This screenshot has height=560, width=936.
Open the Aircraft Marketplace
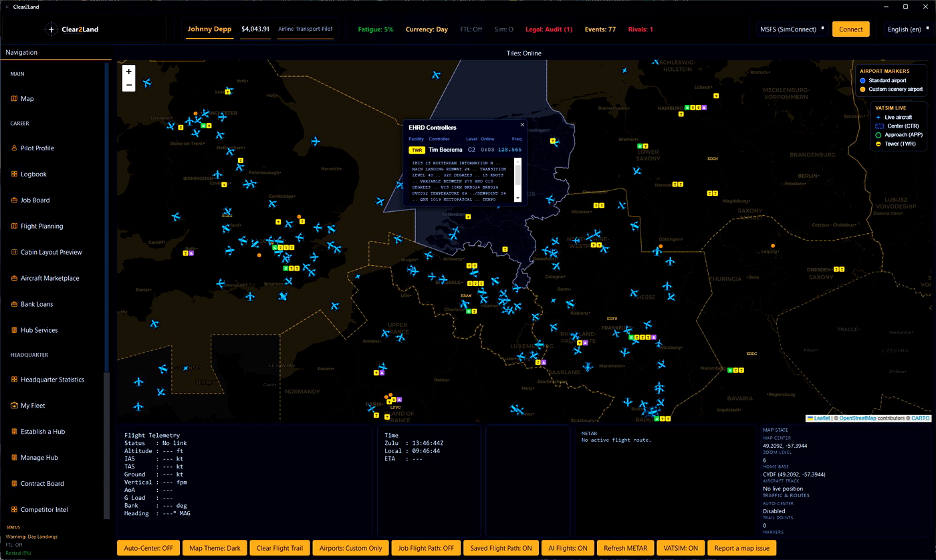click(45, 279)
